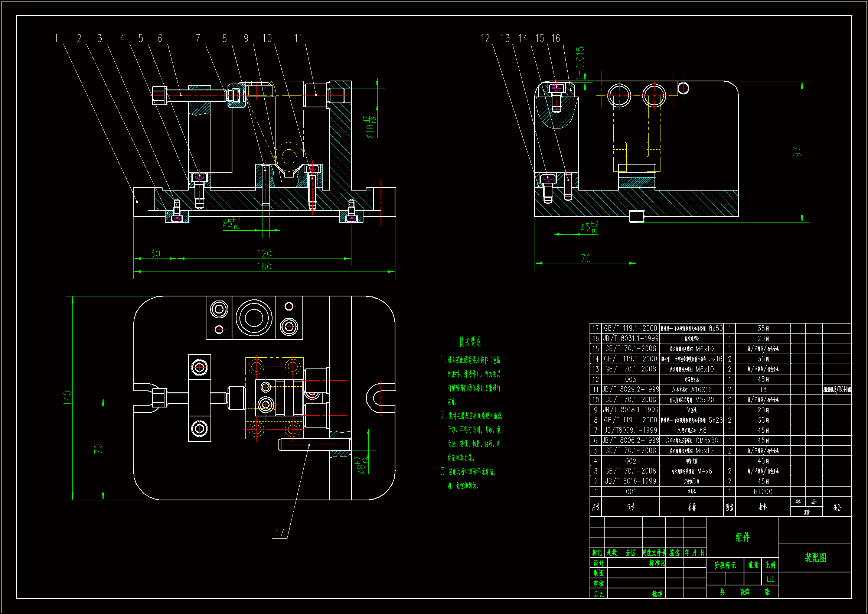The image size is (868, 614).
Task: Select the 装配图 title block text
Action: pyautogui.click(x=815, y=558)
